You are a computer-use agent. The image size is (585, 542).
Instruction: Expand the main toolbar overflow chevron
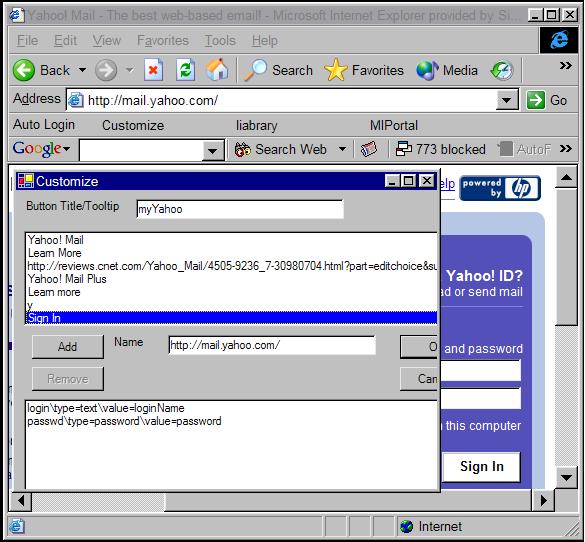(566, 66)
